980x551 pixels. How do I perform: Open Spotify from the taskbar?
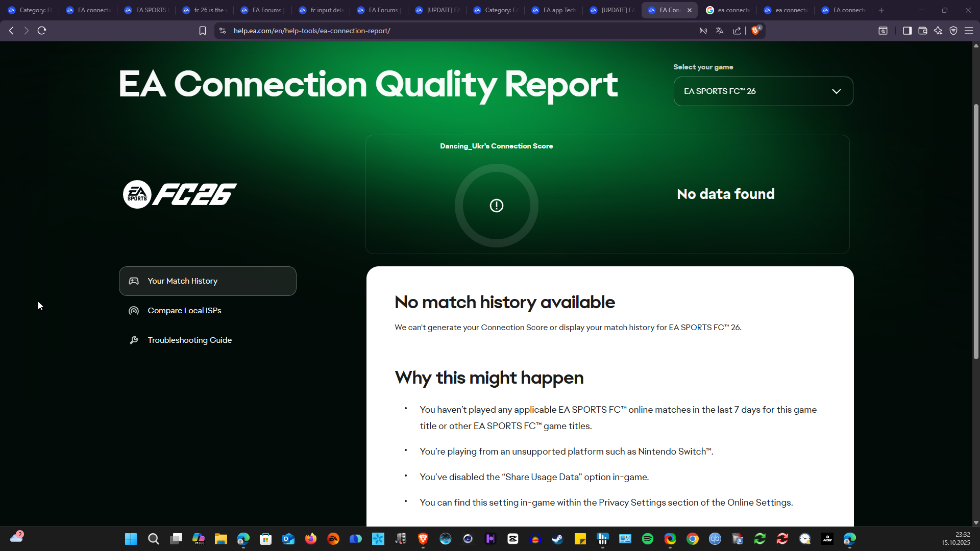click(648, 539)
